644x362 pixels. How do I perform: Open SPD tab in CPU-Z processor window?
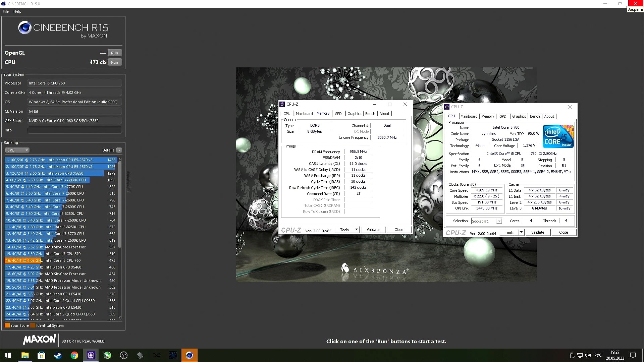pos(503,116)
